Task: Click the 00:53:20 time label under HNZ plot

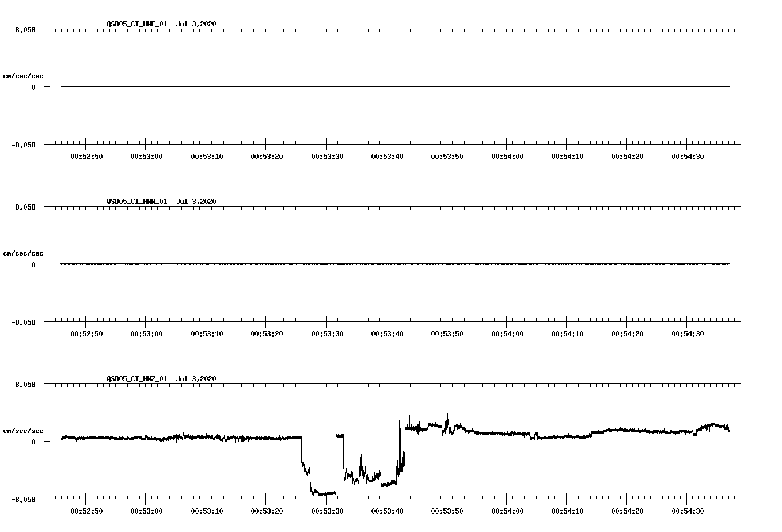Action: (267, 511)
